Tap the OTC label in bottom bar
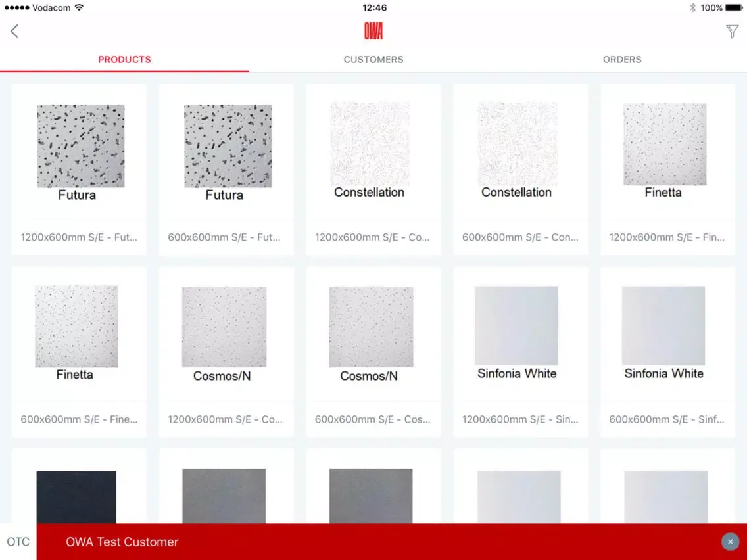This screenshot has width=747, height=560. (x=18, y=542)
